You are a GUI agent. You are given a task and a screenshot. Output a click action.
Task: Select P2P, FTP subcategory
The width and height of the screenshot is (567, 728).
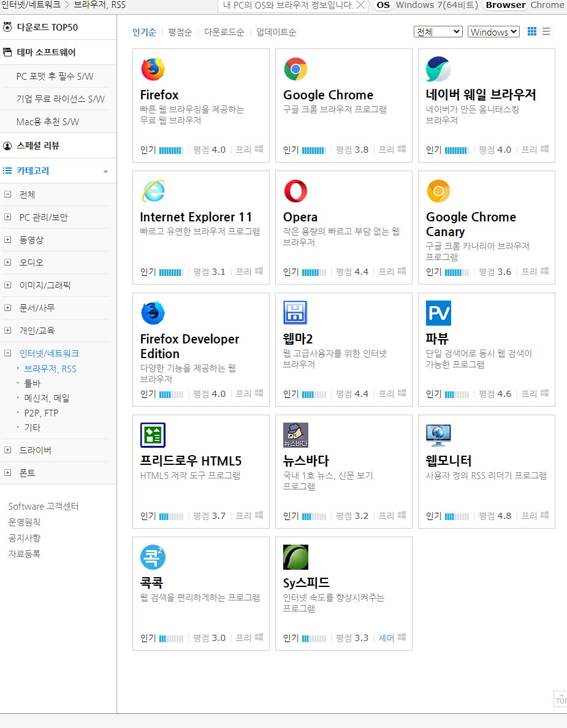click(41, 413)
